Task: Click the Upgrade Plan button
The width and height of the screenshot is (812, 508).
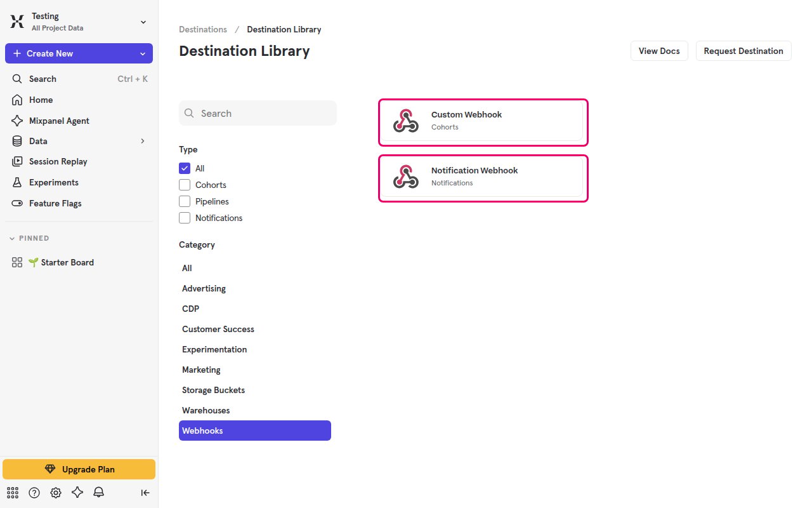Action: pos(79,469)
